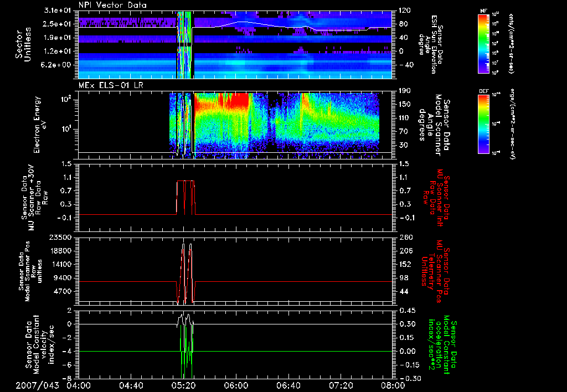567x392 pixels.
Task: Select the DEF color bar swatch
Action: (x=484, y=124)
